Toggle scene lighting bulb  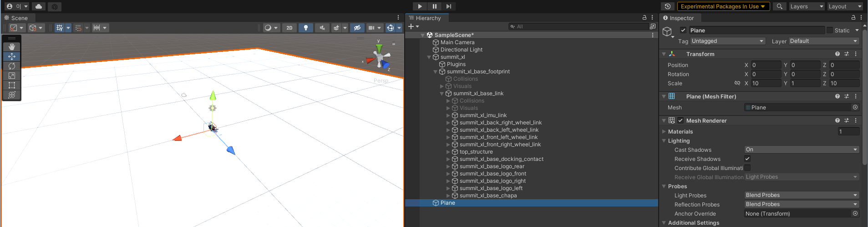[x=306, y=28]
